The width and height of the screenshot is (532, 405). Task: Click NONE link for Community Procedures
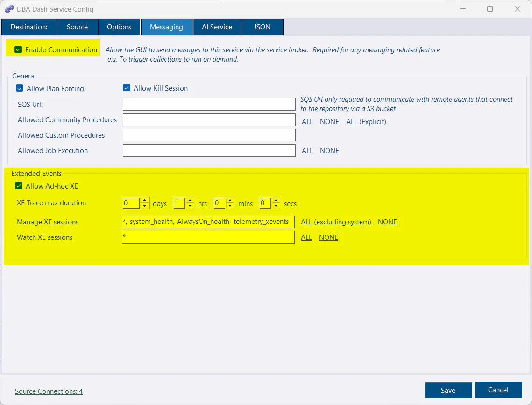[329, 122]
